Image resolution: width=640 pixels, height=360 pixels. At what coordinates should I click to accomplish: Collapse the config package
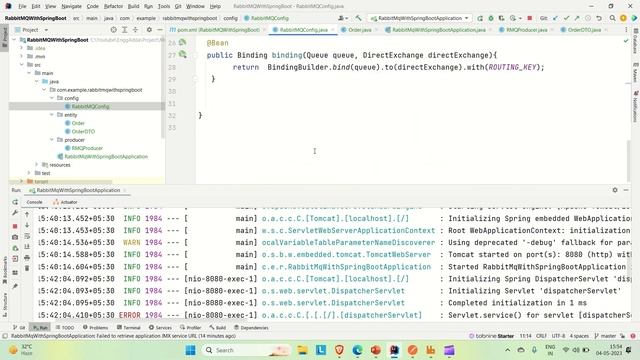pos(52,98)
